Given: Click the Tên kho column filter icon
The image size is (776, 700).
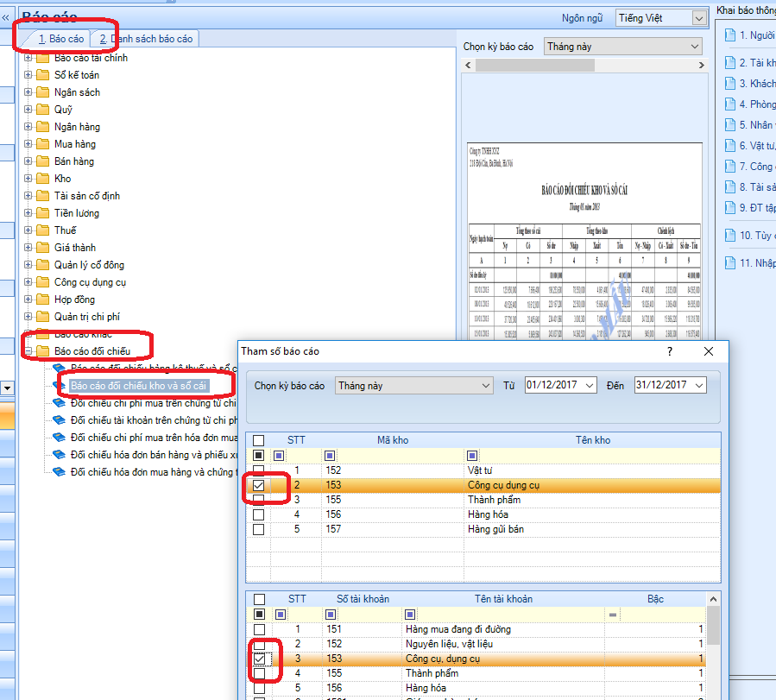Looking at the screenshot, I should pos(472,456).
